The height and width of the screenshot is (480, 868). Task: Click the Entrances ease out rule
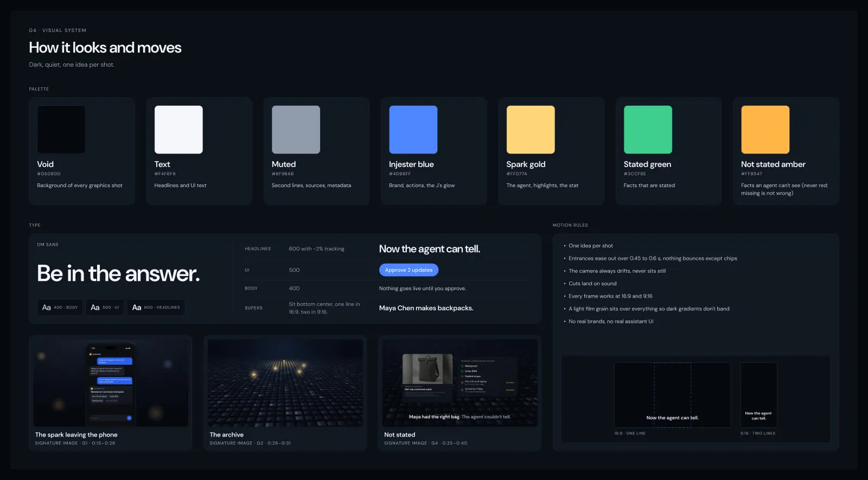(x=653, y=259)
